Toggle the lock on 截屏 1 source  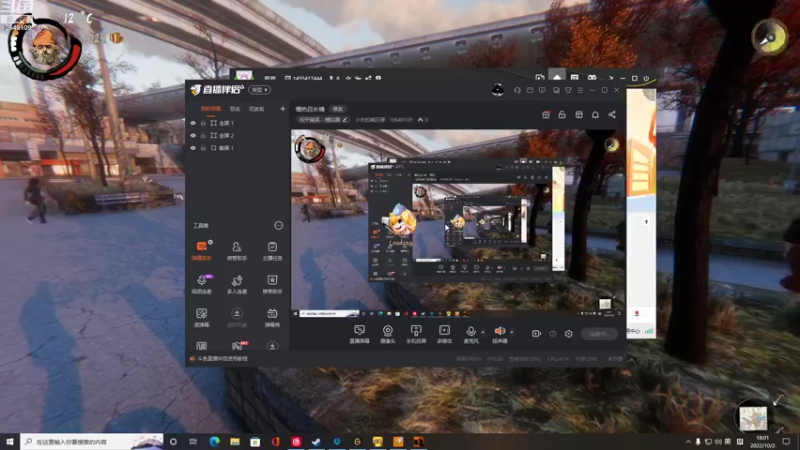203,148
